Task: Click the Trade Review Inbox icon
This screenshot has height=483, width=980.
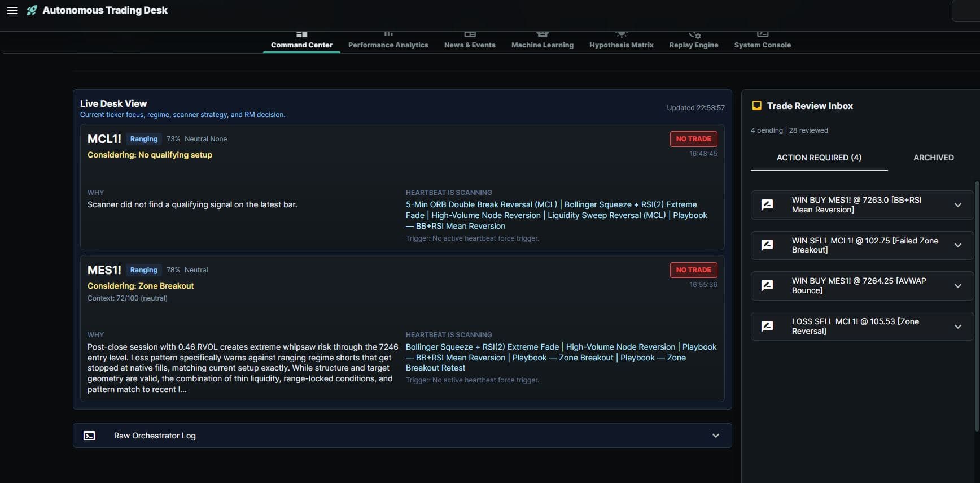Action: 756,106
